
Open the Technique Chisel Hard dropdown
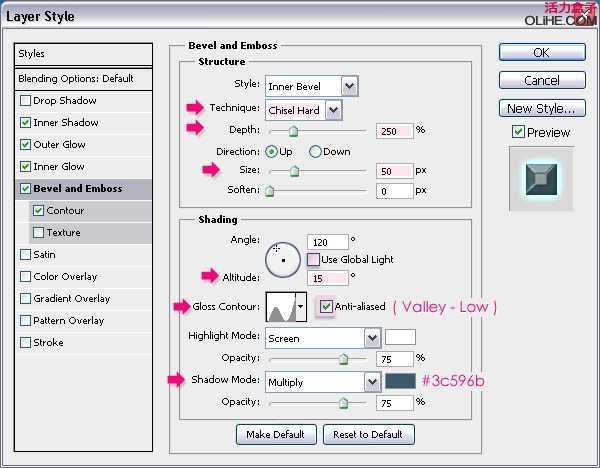tap(304, 110)
